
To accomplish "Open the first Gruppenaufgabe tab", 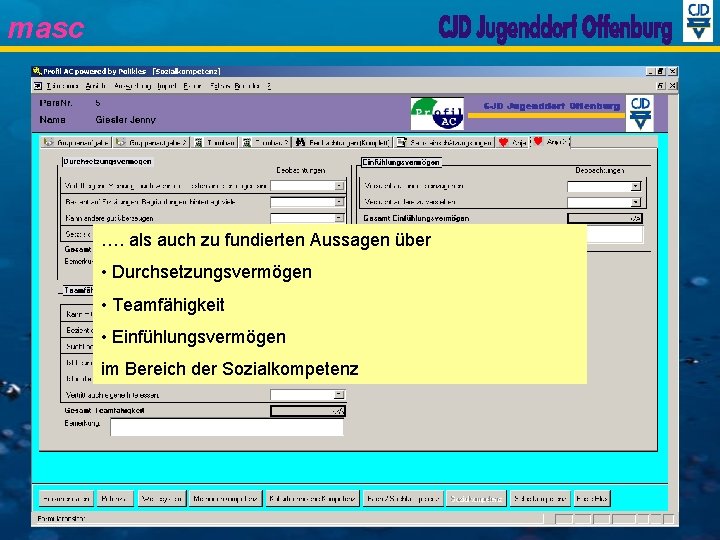I will click(76, 143).
